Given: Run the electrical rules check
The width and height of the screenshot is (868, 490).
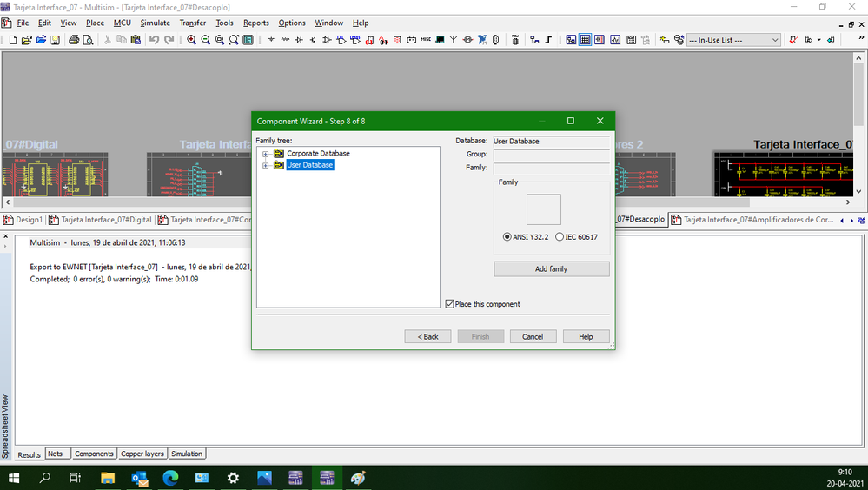Looking at the screenshot, I should (793, 40).
